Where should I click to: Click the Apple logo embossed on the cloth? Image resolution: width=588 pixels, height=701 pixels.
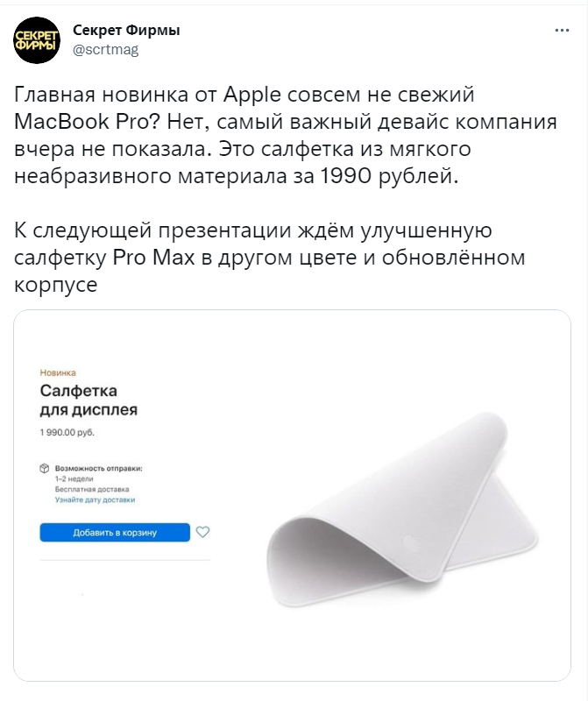pos(411,542)
